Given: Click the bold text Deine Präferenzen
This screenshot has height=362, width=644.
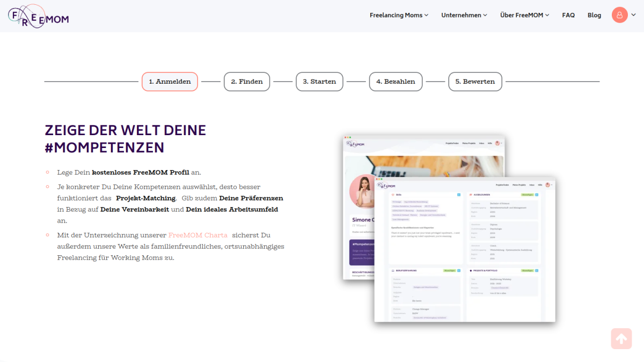Looking at the screenshot, I should click(x=251, y=198).
